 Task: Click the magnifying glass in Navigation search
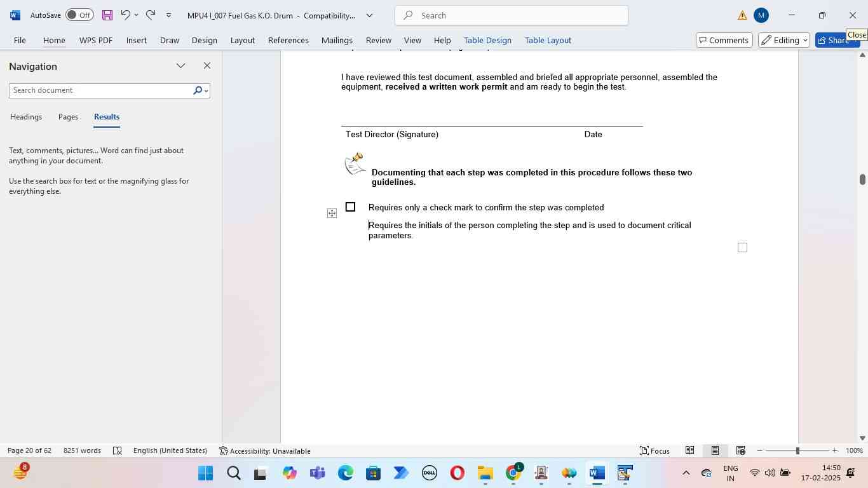[198, 91]
